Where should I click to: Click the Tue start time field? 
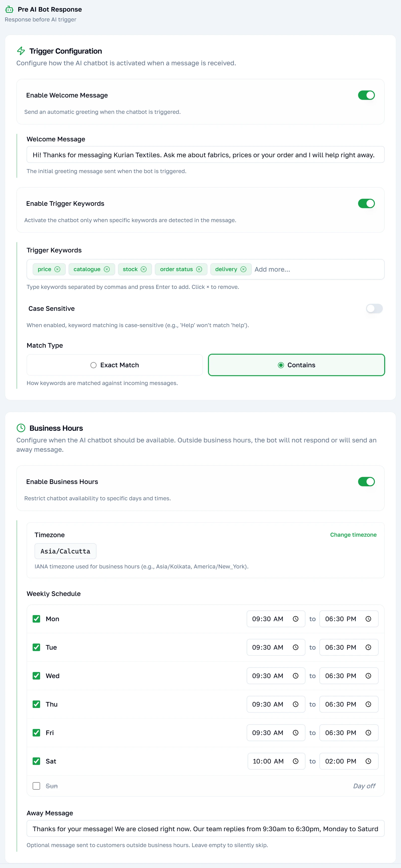(x=276, y=647)
